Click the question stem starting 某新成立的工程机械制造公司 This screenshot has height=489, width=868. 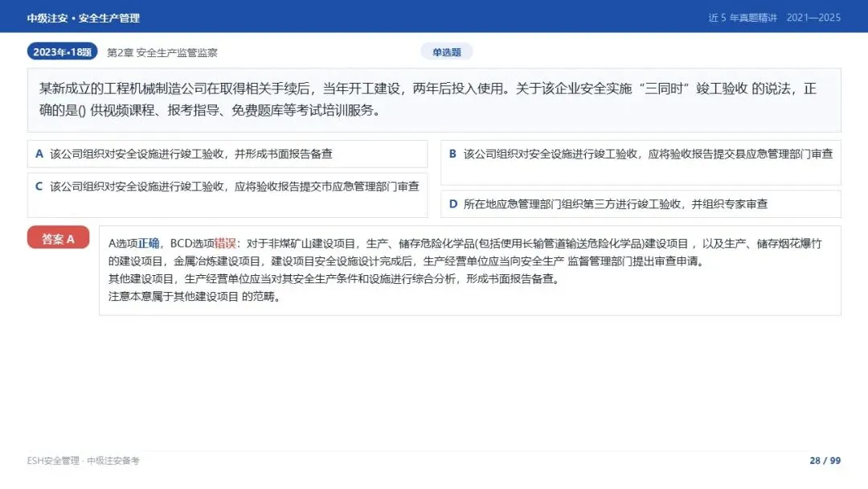coord(434,100)
